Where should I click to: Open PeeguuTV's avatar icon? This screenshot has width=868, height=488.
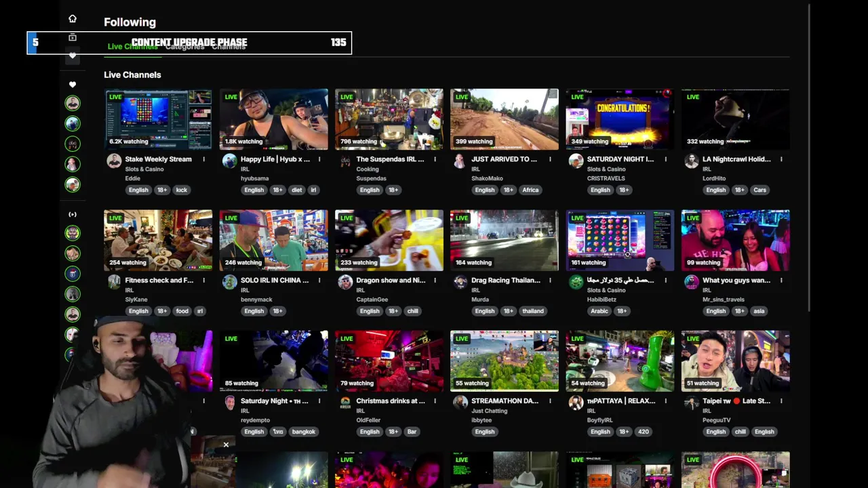tap(691, 402)
